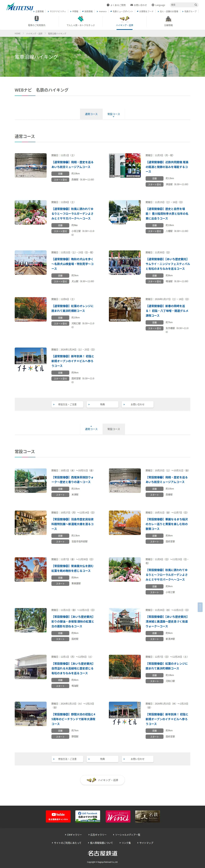Screen dimensions: 205x868
Task: Open ソーシャルメディア一覧 footer link
Action: pyautogui.click(x=126, y=835)
